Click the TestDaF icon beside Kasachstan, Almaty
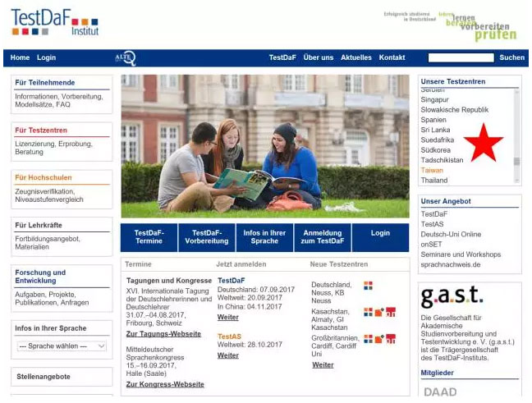 pyautogui.click(x=368, y=312)
